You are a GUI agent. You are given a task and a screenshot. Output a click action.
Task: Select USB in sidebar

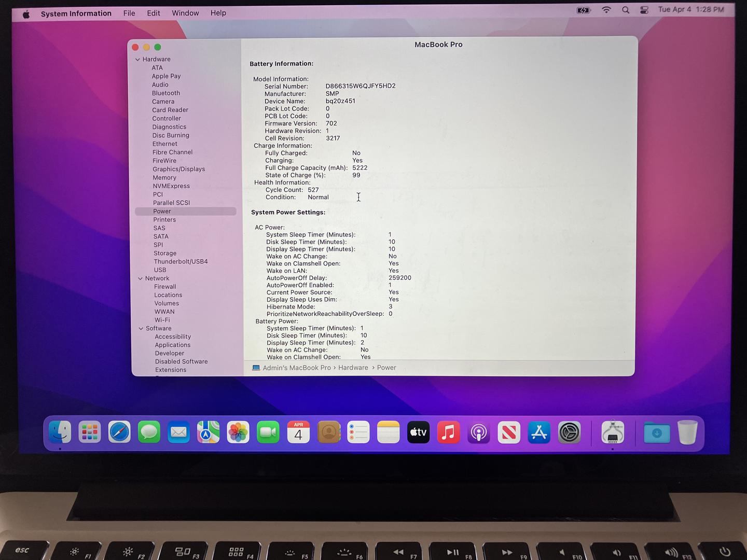[x=160, y=270]
